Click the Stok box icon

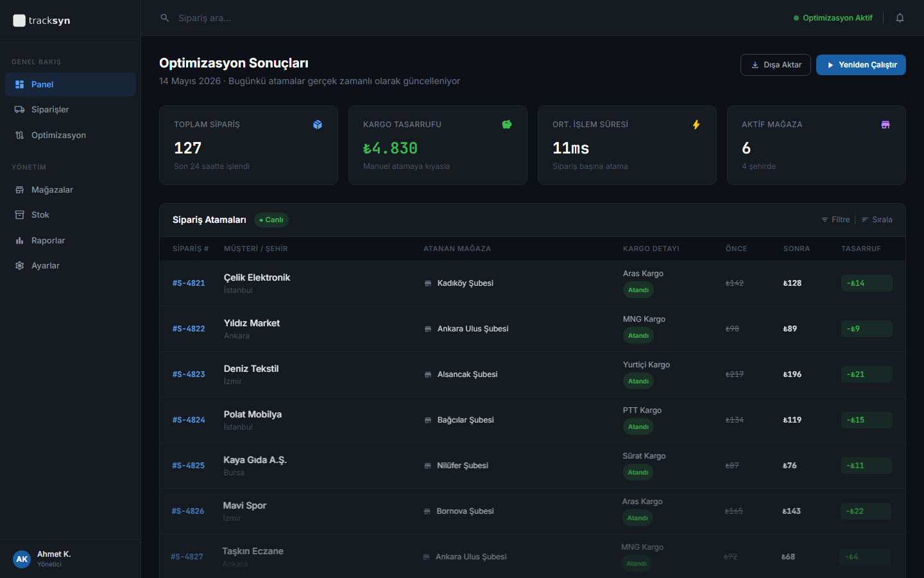click(x=19, y=215)
